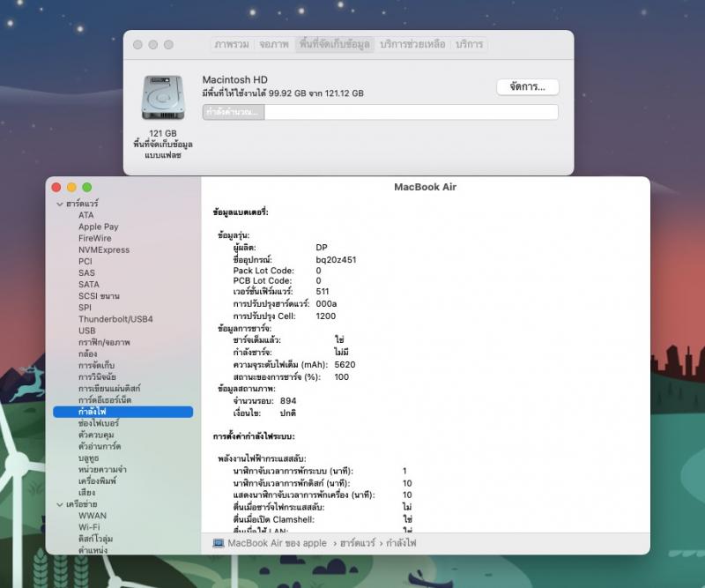Open the ตัวควบคุม sidebar item

[x=96, y=435]
